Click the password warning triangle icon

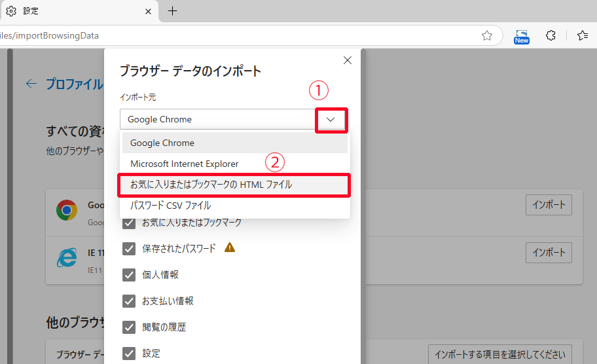[x=230, y=248]
